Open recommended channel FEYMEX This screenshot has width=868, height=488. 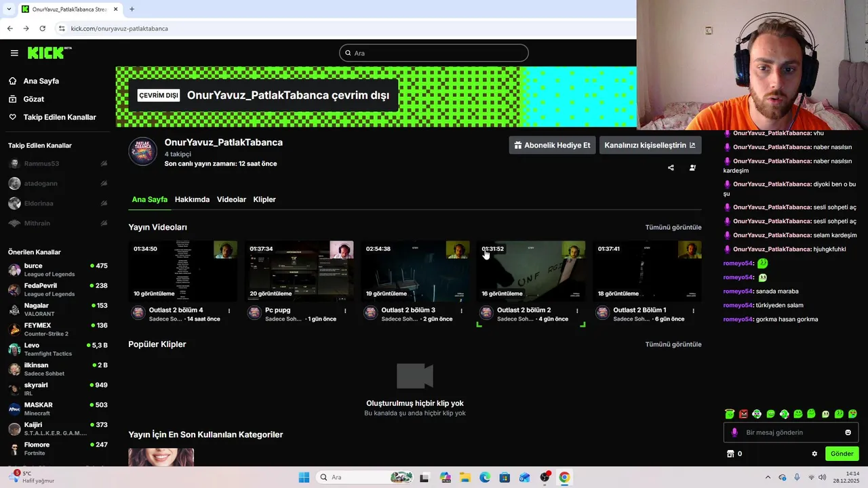point(58,329)
